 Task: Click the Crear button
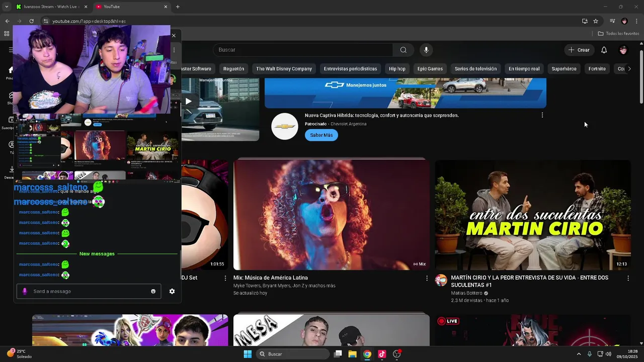(x=579, y=50)
